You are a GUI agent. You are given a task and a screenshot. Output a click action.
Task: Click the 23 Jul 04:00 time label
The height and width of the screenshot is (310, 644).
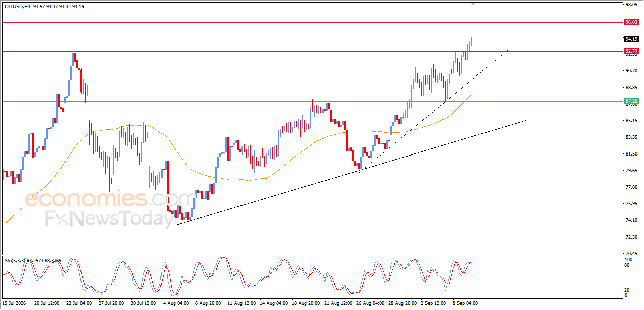[79, 303]
